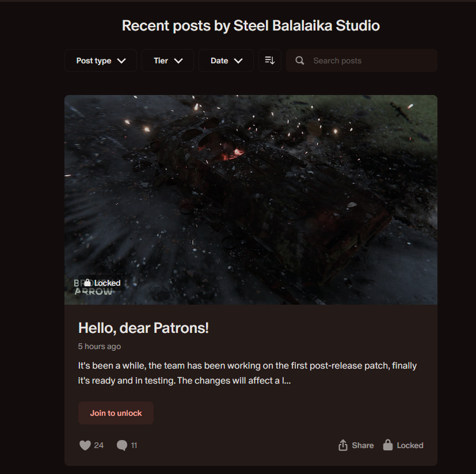Open the Date filter dropdown
This screenshot has height=474, width=476.
tap(226, 60)
